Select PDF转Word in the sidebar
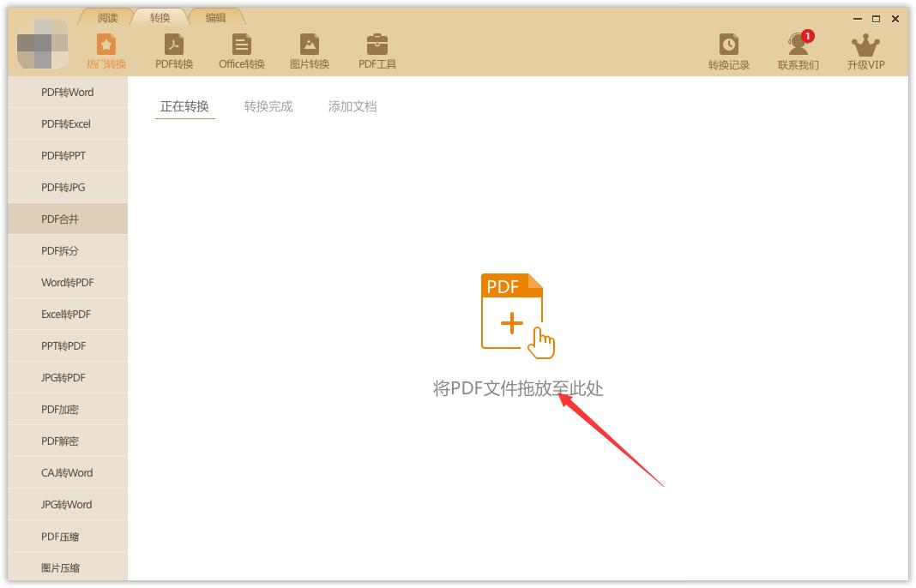This screenshot has width=916, height=588. [x=67, y=92]
